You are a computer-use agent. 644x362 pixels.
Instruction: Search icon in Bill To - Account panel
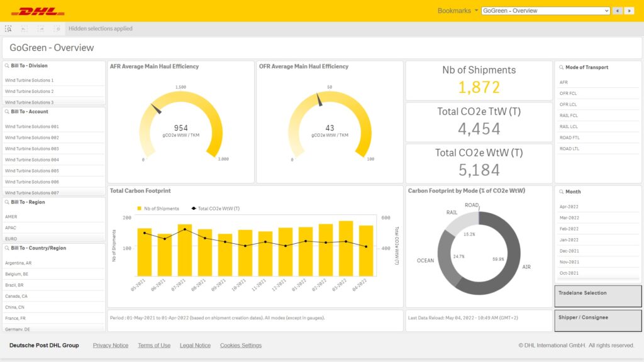click(7, 112)
